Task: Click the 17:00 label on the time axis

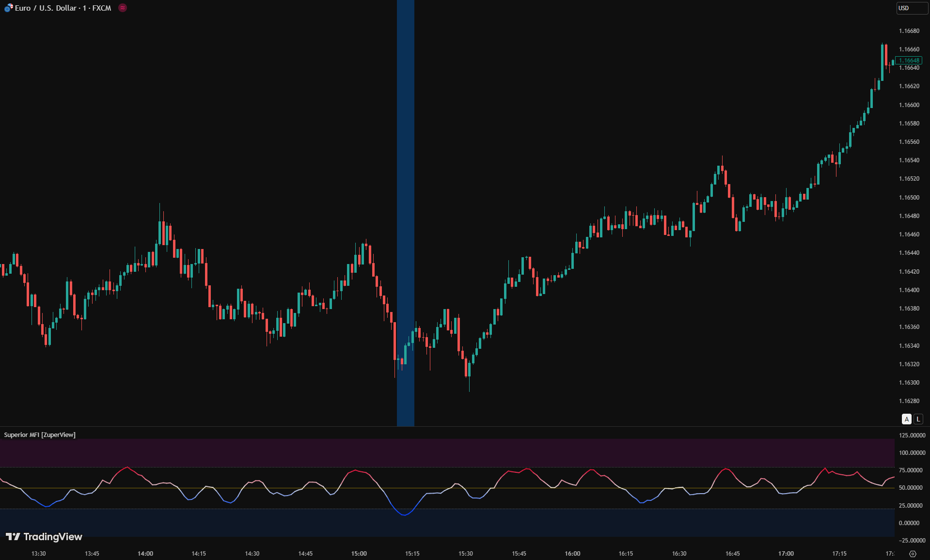Action: point(786,554)
